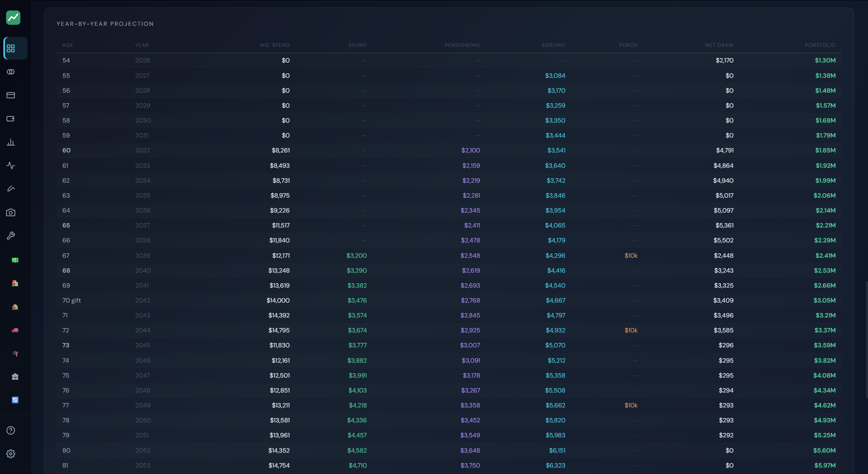868x474 pixels.
Task: Click the $3.05M portfolio value
Action: pyautogui.click(x=825, y=300)
